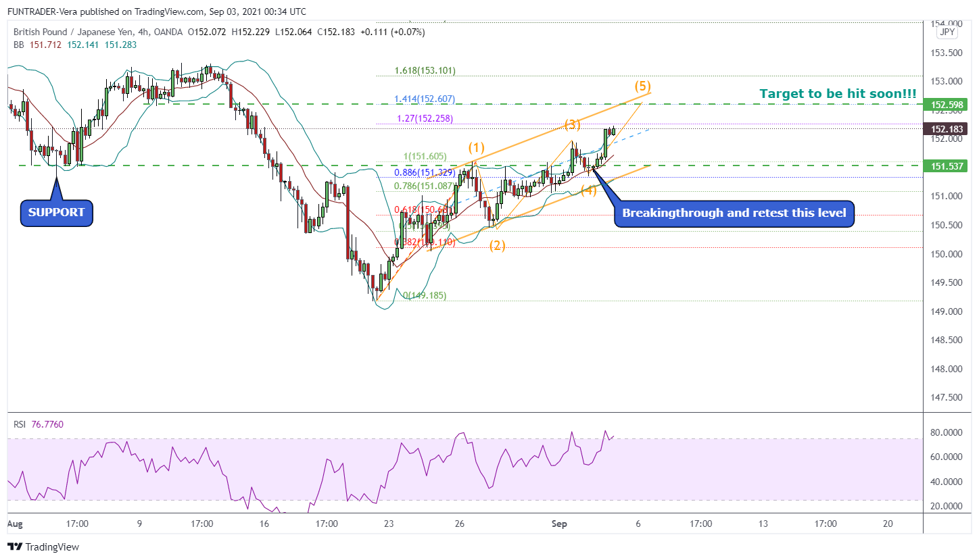Click 40.0000 on the RSI axis
The height and width of the screenshot is (560, 979).
945,482
